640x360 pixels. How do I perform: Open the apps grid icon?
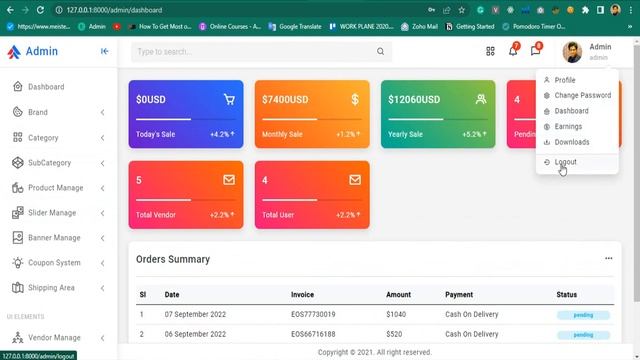coord(490,51)
